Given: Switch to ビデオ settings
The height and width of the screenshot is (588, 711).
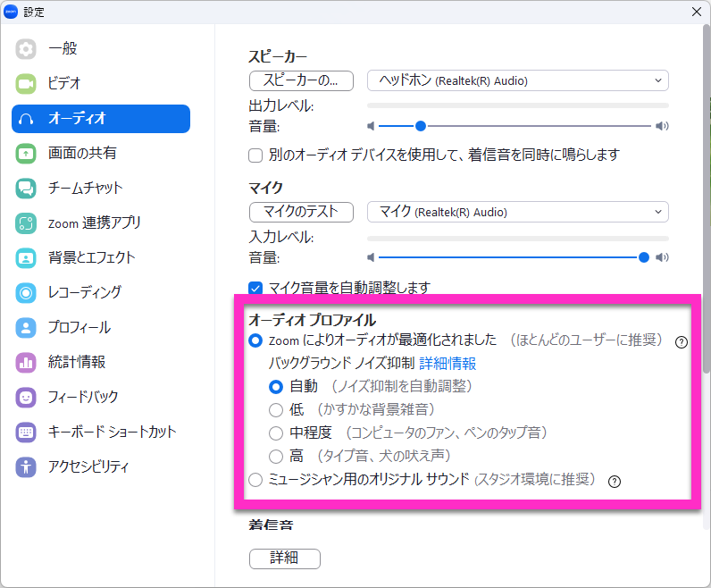Looking at the screenshot, I should (x=101, y=83).
